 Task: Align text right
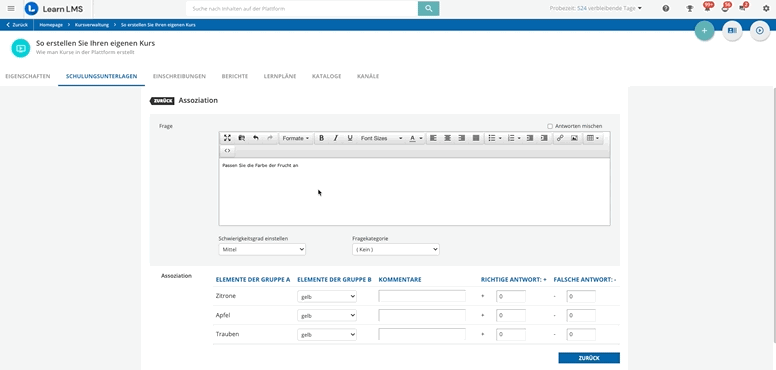(462, 138)
